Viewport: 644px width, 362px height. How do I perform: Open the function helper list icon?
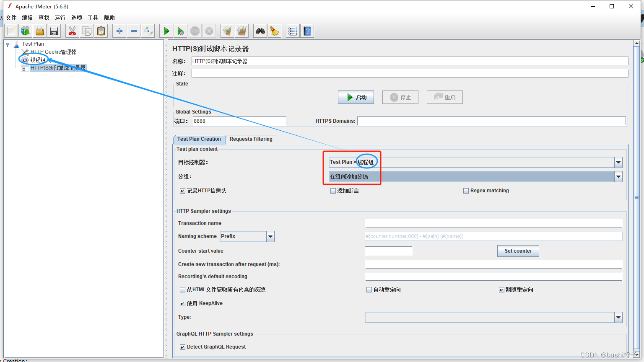pyautogui.click(x=293, y=31)
